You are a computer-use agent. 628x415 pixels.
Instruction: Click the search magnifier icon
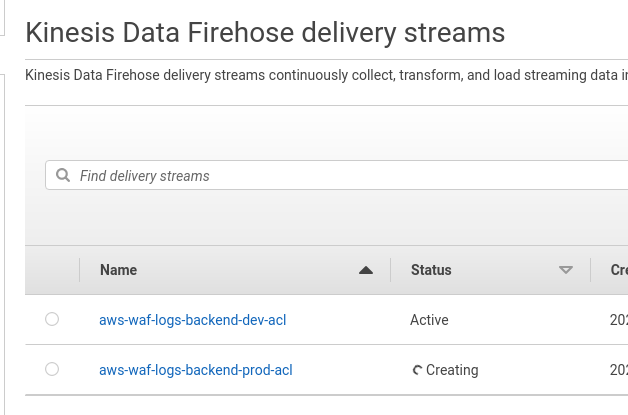point(63,175)
